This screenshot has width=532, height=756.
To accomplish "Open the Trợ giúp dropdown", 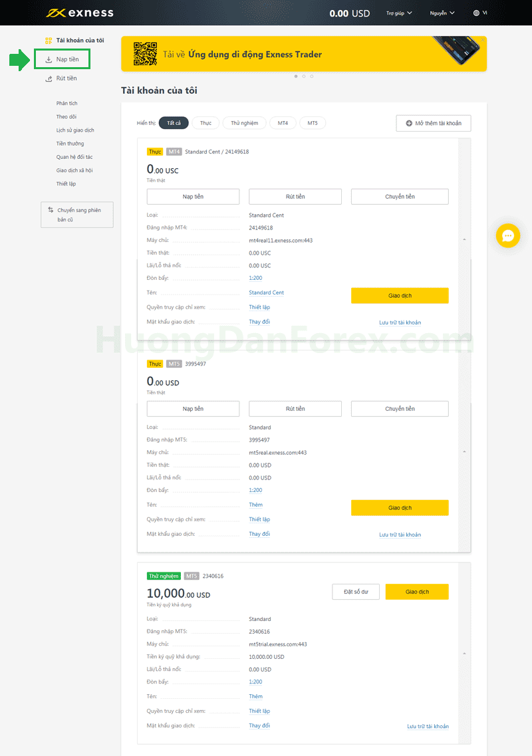I will point(399,13).
